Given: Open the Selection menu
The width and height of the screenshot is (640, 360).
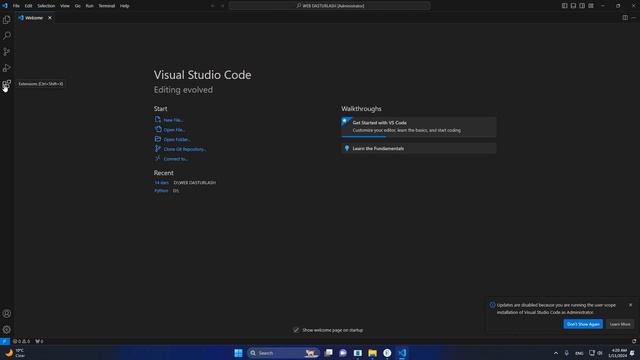Looking at the screenshot, I should click(x=46, y=6).
